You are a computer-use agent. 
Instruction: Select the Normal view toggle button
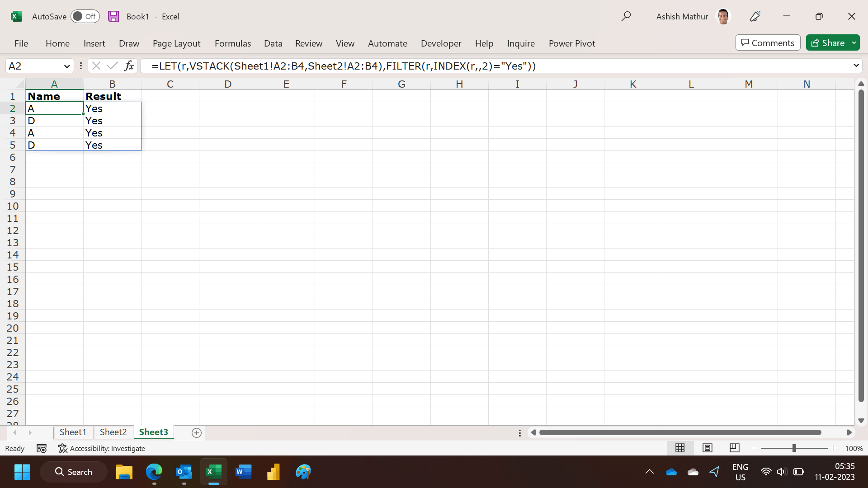pyautogui.click(x=680, y=448)
